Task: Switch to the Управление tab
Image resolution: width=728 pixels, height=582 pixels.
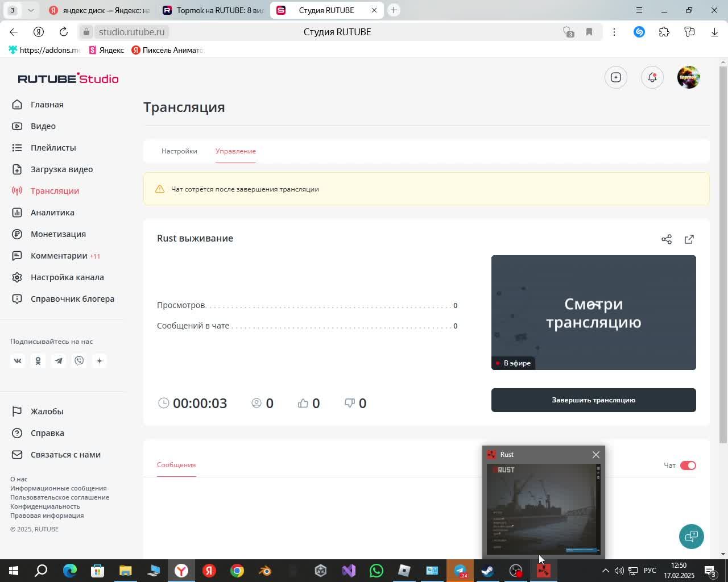Action: [x=235, y=151]
